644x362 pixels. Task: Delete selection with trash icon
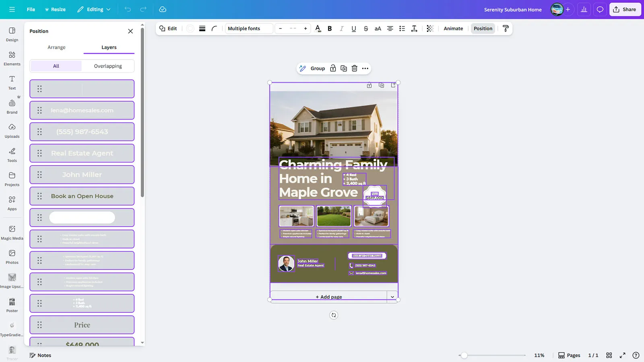tap(354, 68)
